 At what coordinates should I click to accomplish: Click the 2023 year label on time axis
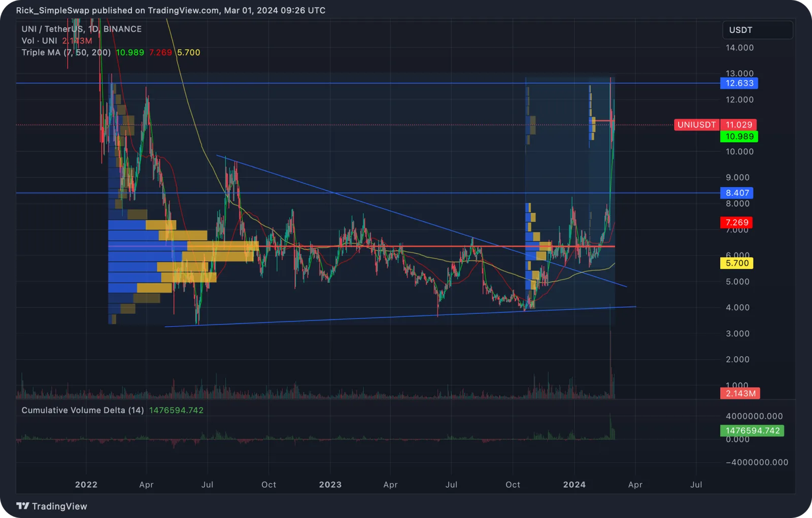pyautogui.click(x=330, y=484)
